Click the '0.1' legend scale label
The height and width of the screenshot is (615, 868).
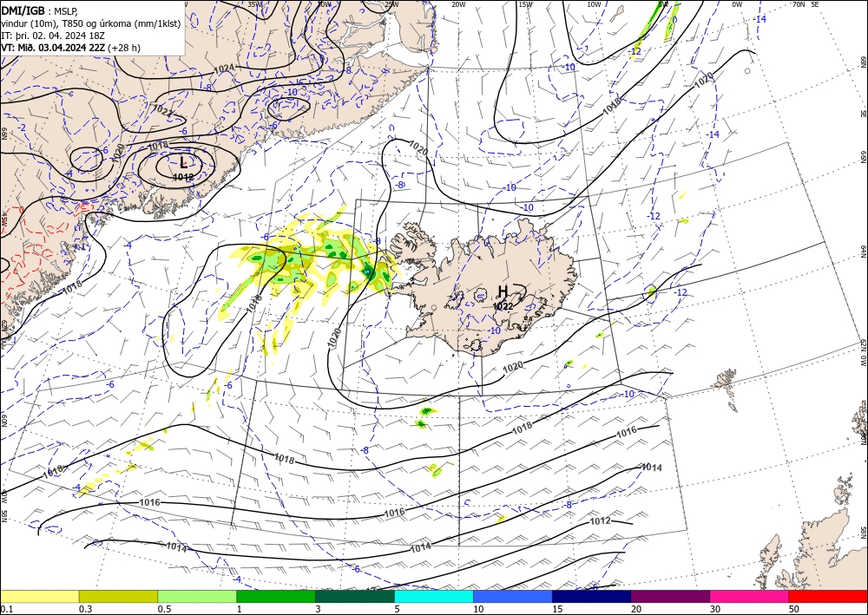tap(6, 608)
